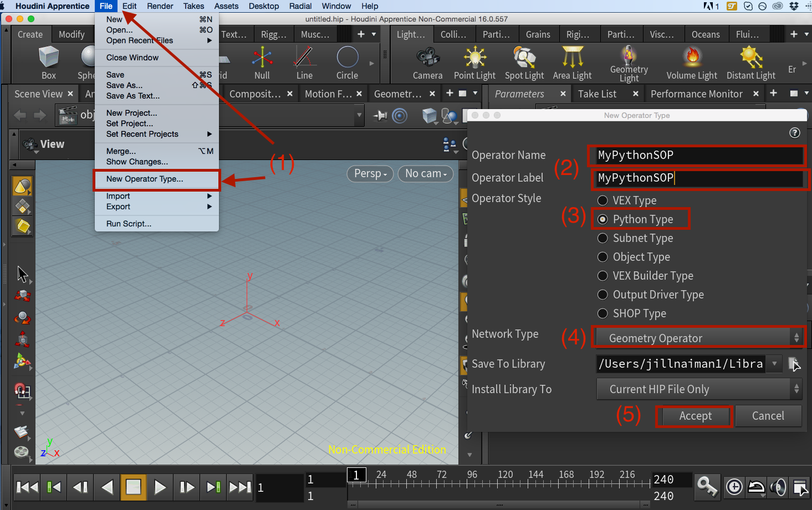Choose New Operator Type from File menu
Viewport: 812px width, 510px height.
pos(157,179)
